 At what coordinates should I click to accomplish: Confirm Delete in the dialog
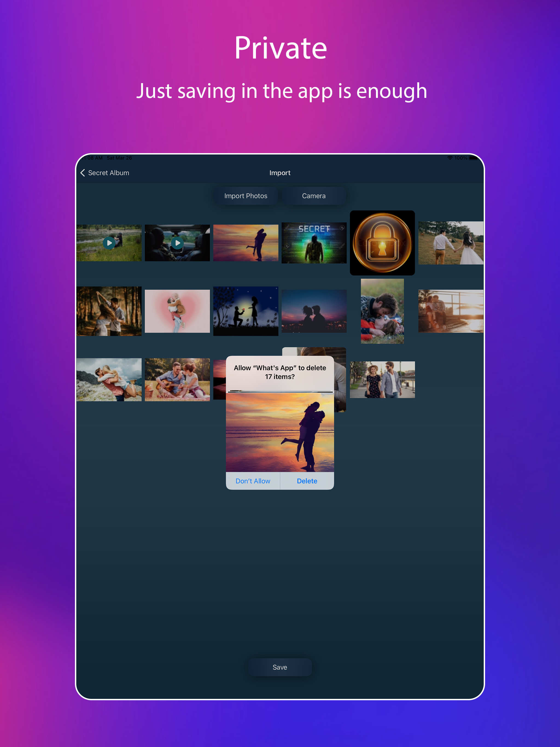coord(307,481)
